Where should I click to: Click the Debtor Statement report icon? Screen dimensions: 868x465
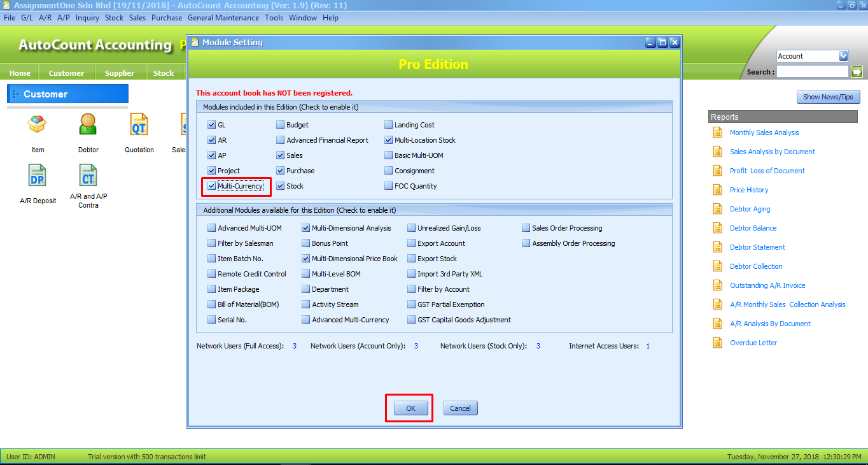[x=718, y=247]
